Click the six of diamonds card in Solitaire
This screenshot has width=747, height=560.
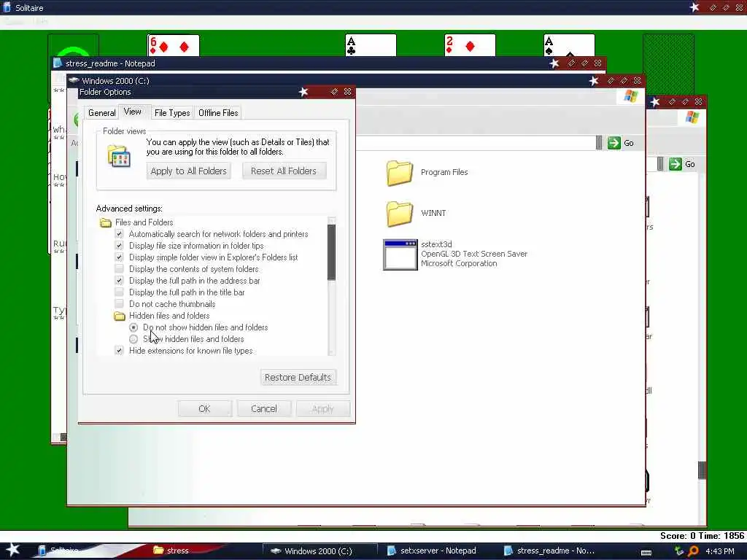tap(174, 45)
